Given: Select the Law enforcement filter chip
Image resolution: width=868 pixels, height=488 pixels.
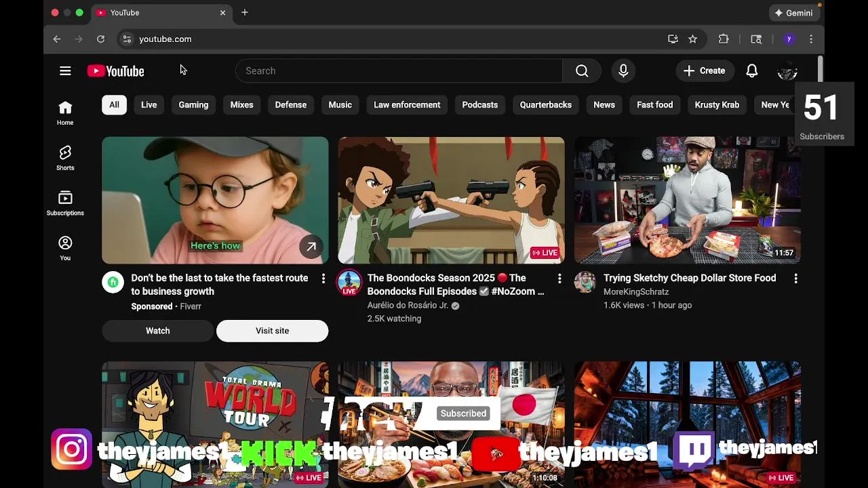Looking at the screenshot, I should 407,104.
